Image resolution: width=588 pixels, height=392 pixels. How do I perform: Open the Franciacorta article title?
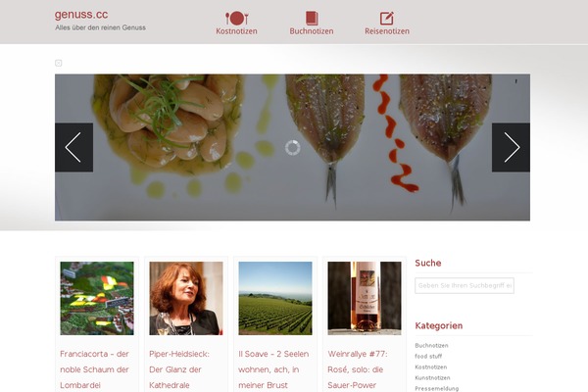(94, 369)
